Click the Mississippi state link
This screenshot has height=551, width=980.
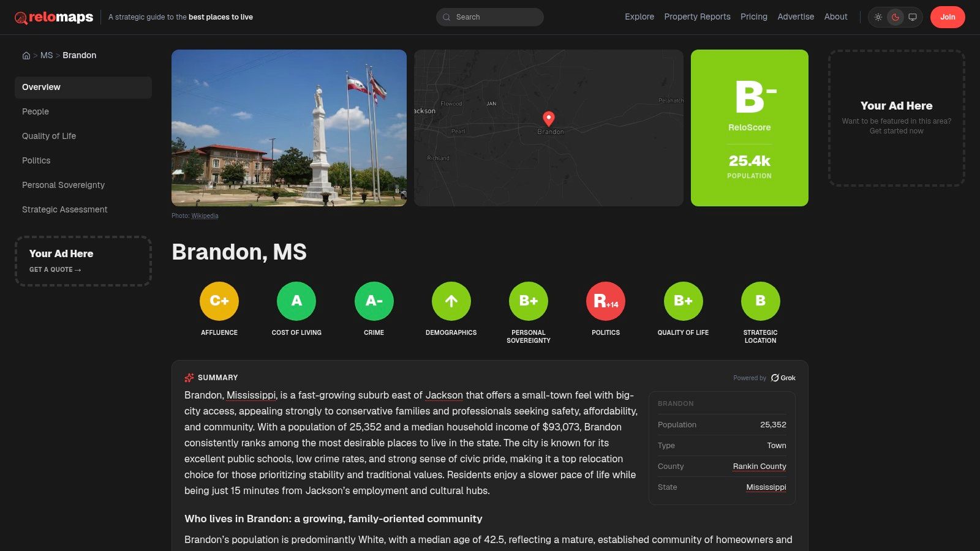pyautogui.click(x=766, y=487)
